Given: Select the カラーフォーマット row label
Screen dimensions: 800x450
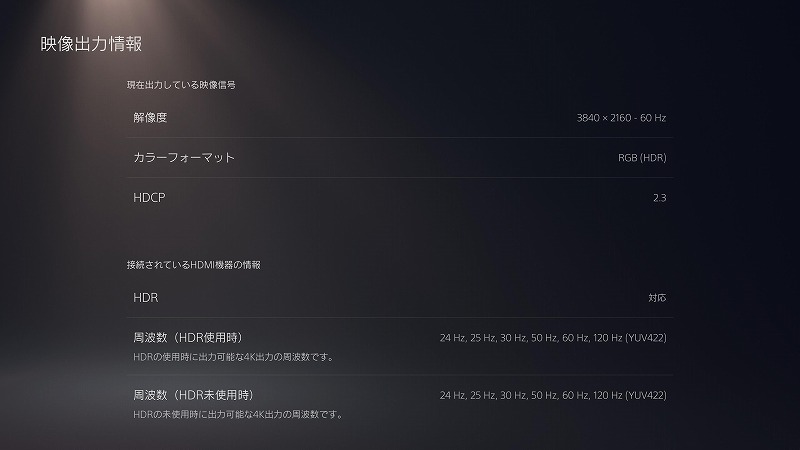Looking at the screenshot, I should [x=184, y=157].
